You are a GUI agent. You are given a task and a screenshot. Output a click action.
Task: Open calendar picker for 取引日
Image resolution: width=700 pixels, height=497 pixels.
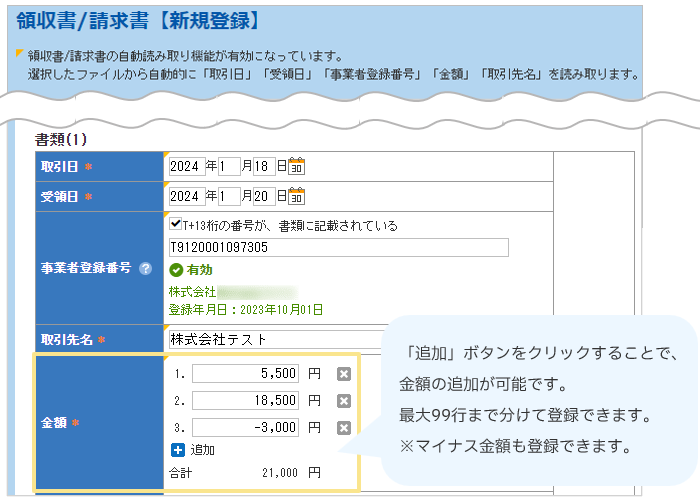coord(296,167)
